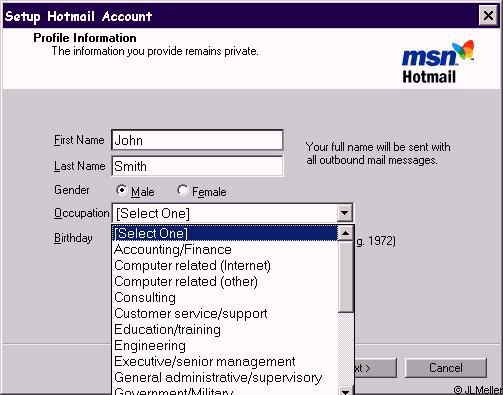Select Executive/senior management option

pyautogui.click(x=225, y=361)
